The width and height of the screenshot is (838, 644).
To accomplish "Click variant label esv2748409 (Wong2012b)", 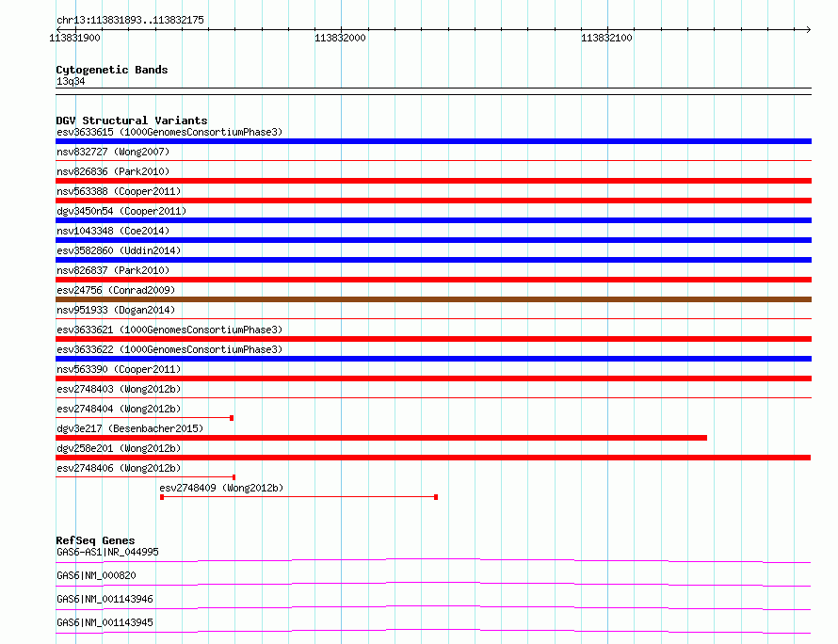I will coord(221,488).
